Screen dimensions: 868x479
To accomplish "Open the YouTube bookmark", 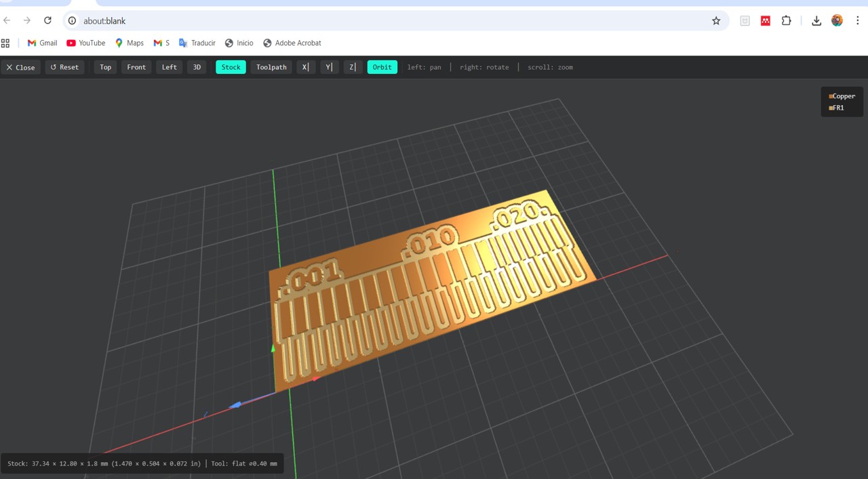I will pyautogui.click(x=85, y=43).
